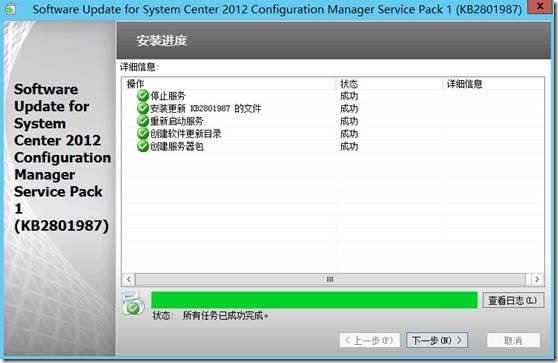
Task: Click the green installation progress bar
Action: point(314,300)
